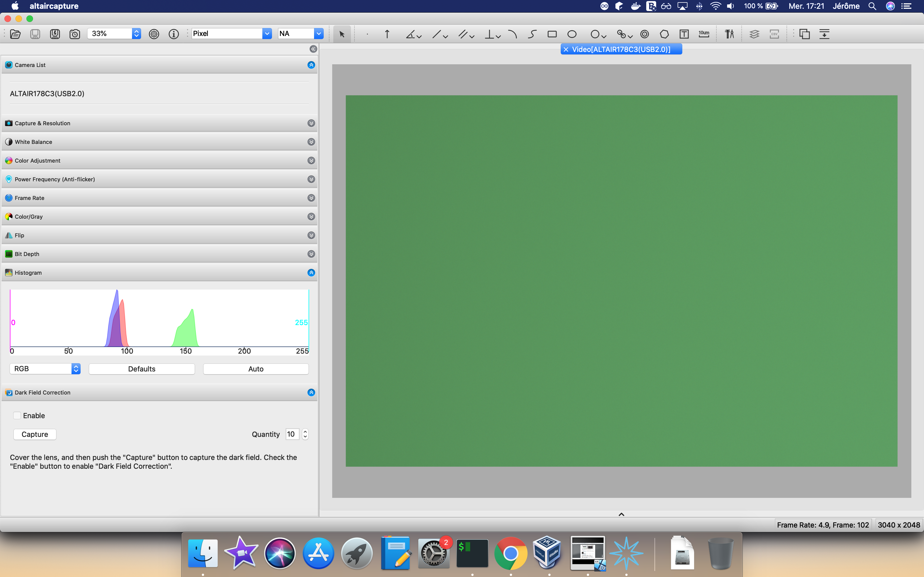The width and height of the screenshot is (924, 577).
Task: Select the ellipse measurement tool
Action: coord(571,34)
